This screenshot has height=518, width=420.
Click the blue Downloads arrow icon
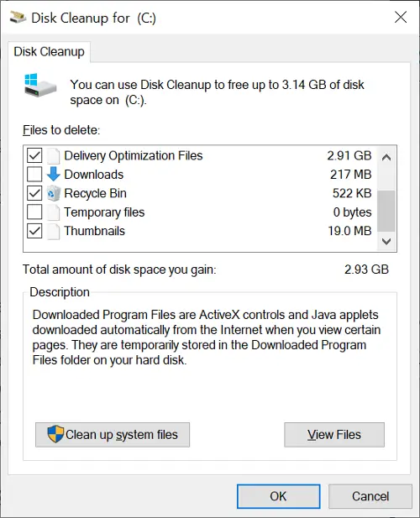[x=53, y=174]
